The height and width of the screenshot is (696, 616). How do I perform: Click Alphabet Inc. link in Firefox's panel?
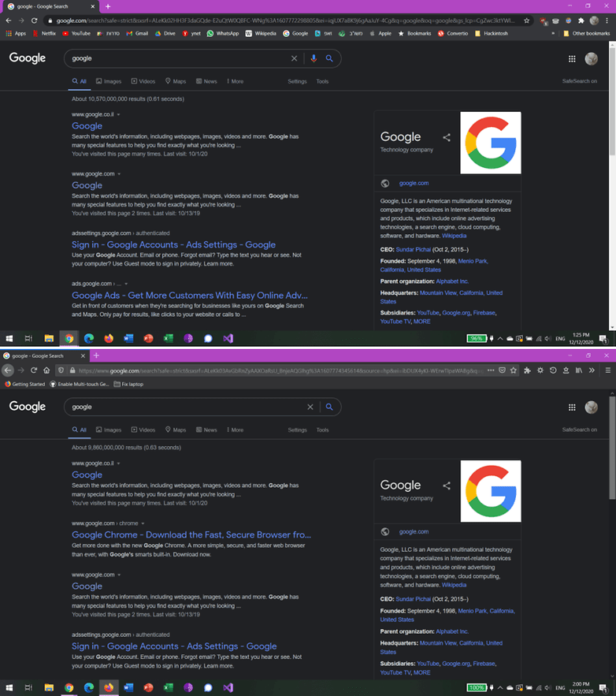pos(452,631)
